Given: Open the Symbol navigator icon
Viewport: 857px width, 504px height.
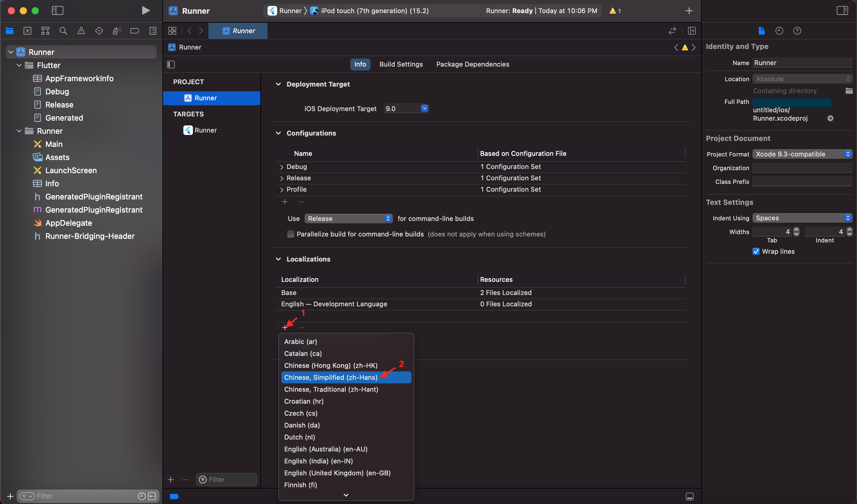Looking at the screenshot, I should 45,31.
